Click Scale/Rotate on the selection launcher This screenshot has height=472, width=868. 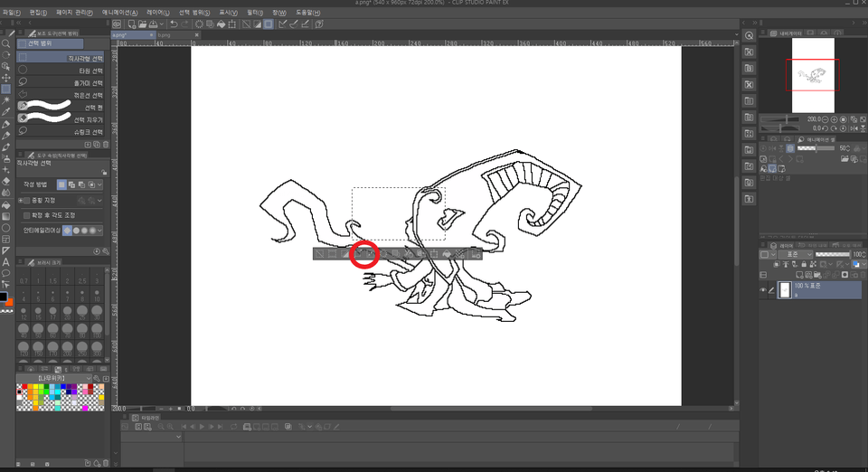pyautogui.click(x=433, y=254)
